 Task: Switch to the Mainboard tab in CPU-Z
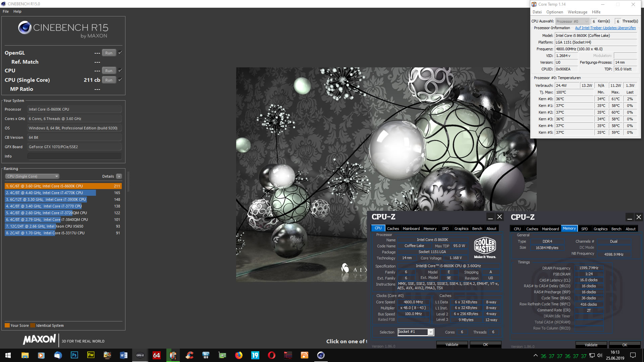tap(411, 229)
